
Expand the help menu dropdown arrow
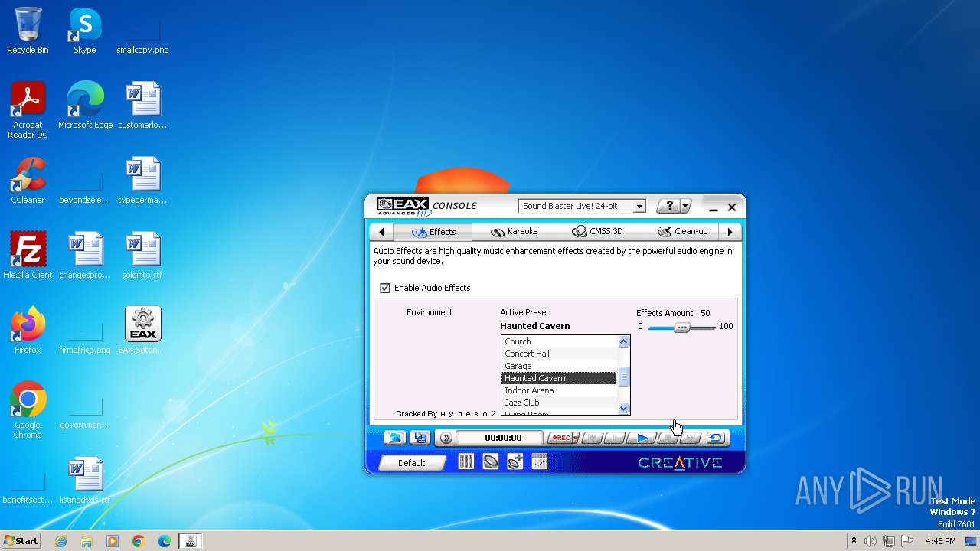(685, 206)
